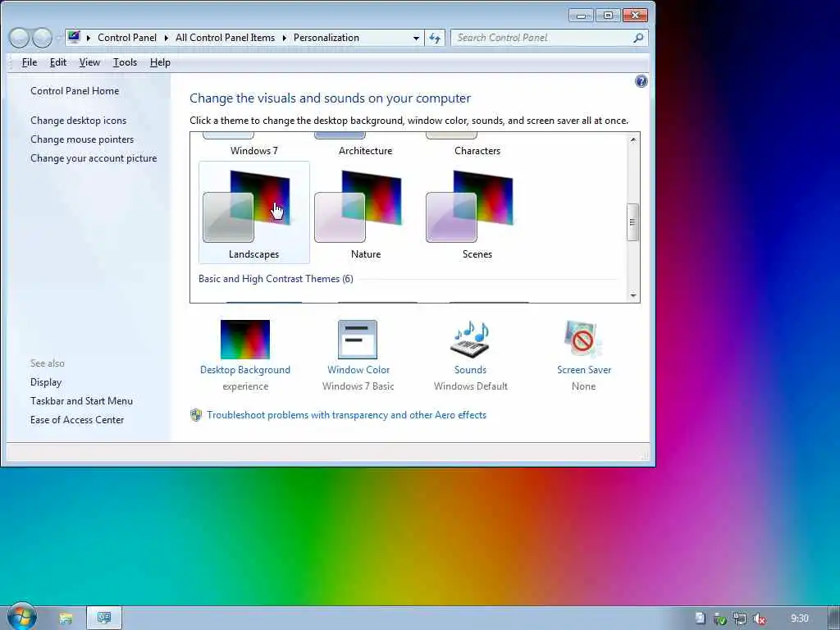
Task: Click the All Control Panel Items breadcrumb
Action: click(x=225, y=38)
